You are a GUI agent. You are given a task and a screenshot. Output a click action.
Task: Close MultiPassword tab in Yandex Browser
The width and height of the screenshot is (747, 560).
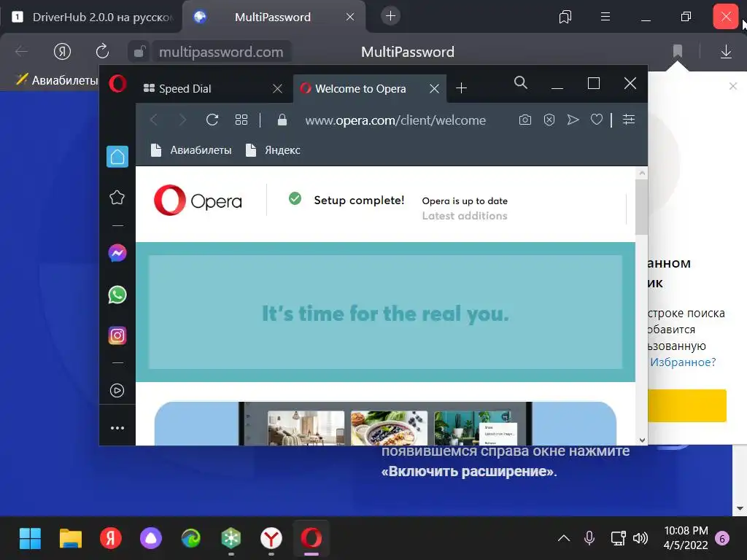point(349,17)
